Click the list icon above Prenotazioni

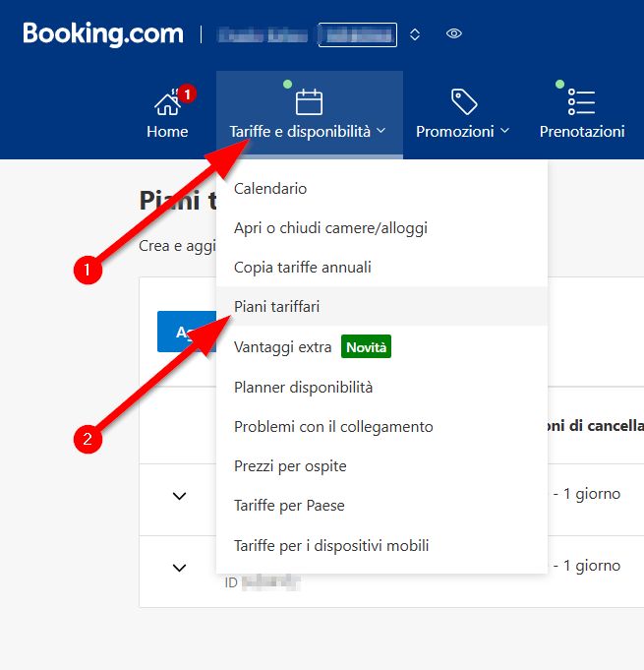pos(581,101)
